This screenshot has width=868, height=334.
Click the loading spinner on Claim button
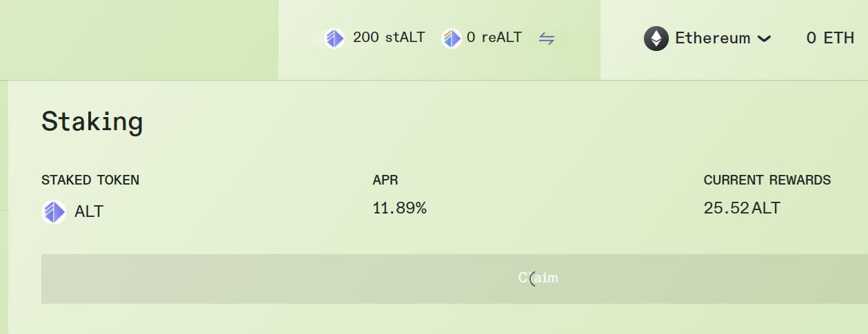coord(532,278)
